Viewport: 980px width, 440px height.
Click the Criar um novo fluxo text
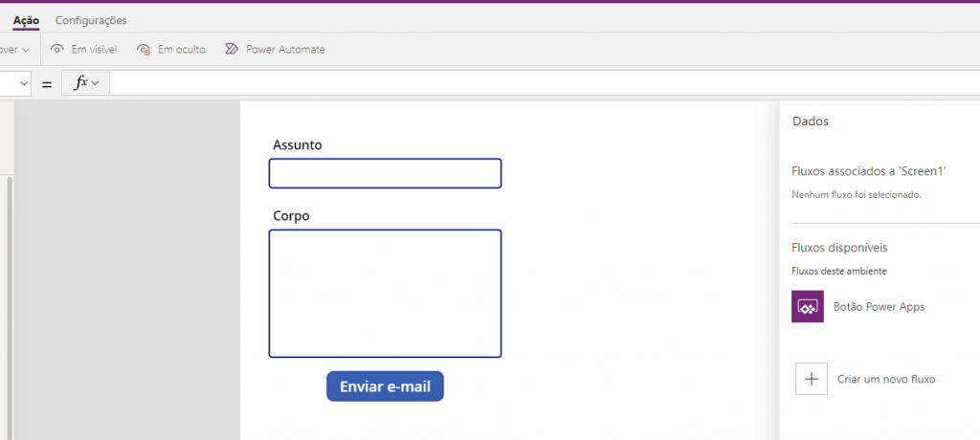pyautogui.click(x=885, y=380)
